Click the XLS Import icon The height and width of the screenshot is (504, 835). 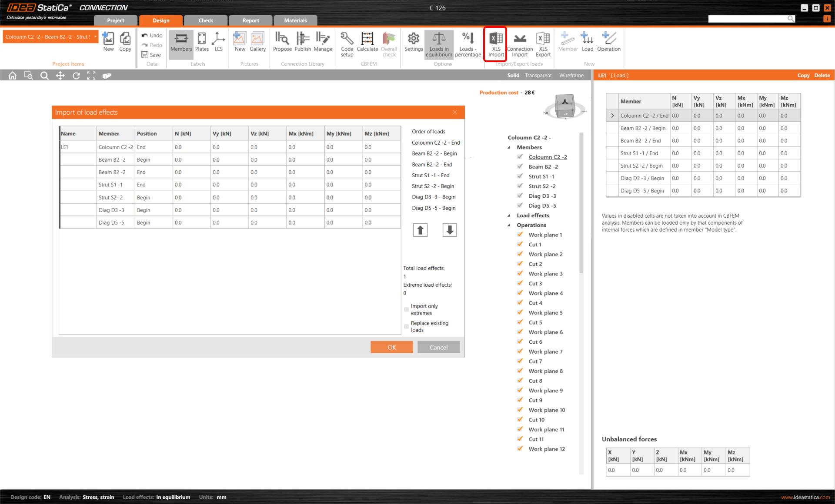coord(495,43)
